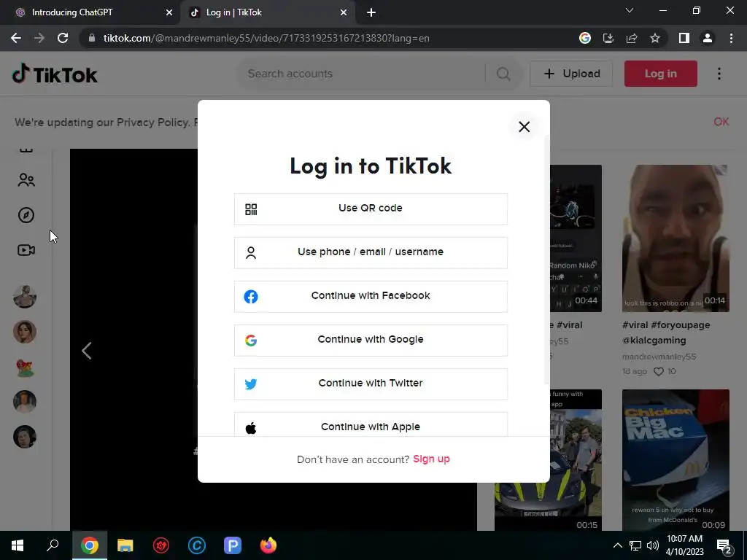The width and height of the screenshot is (747, 560).
Task: Close the Introducing ChatGPT tab
Action: click(169, 12)
